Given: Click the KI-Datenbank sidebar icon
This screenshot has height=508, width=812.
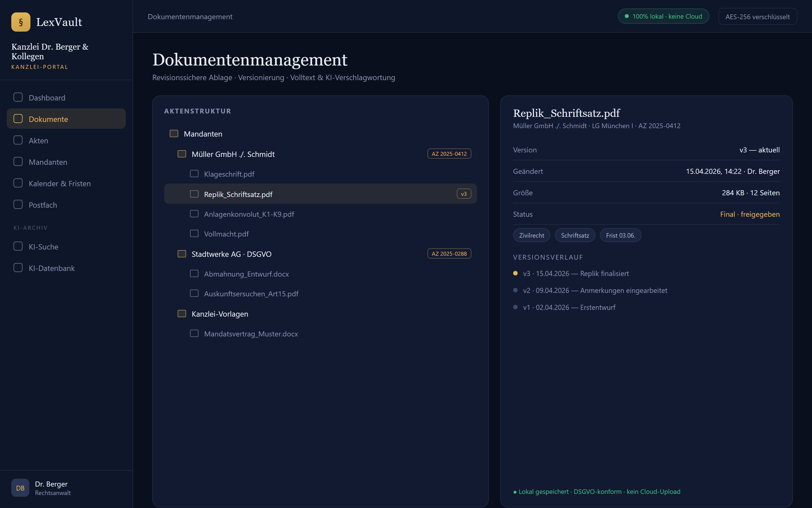Looking at the screenshot, I should click(18, 268).
